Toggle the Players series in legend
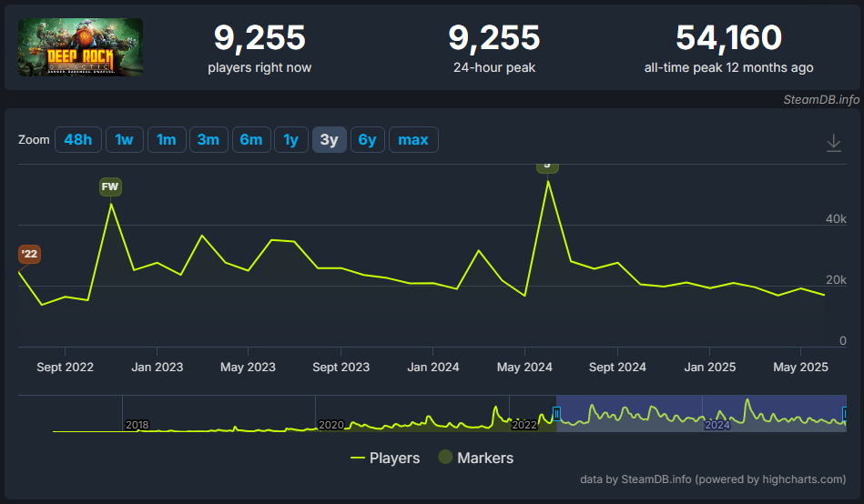Viewport: 864px width, 504px height. tap(385, 458)
